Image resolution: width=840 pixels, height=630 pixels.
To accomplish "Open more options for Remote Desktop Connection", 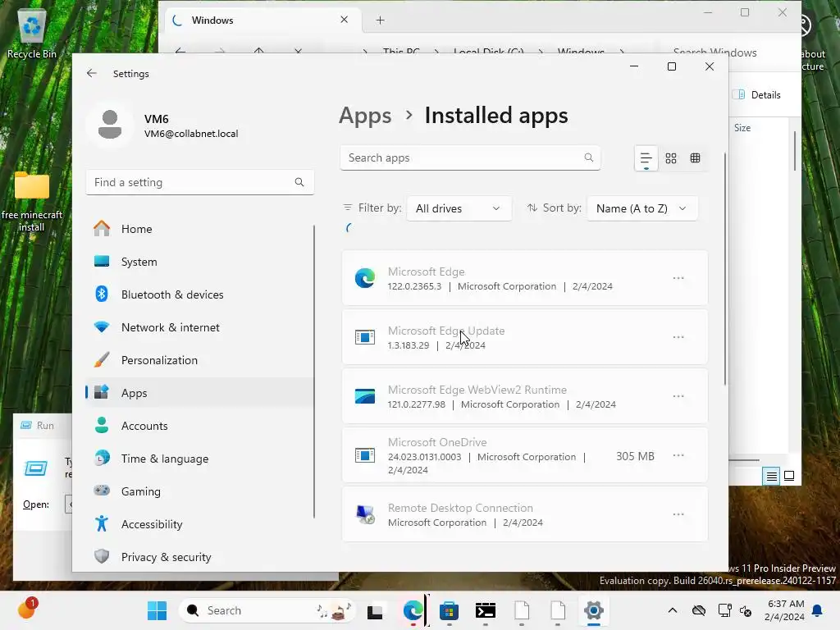I will coord(678,514).
